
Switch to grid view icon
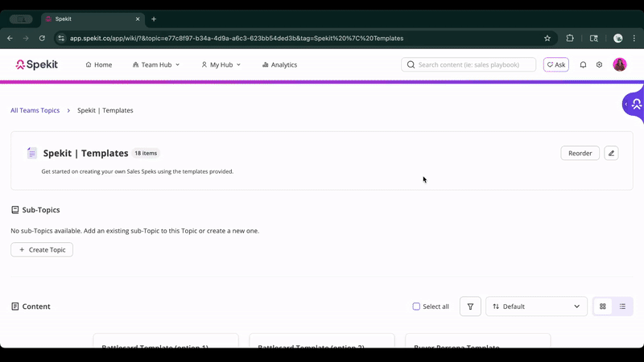pyautogui.click(x=602, y=306)
